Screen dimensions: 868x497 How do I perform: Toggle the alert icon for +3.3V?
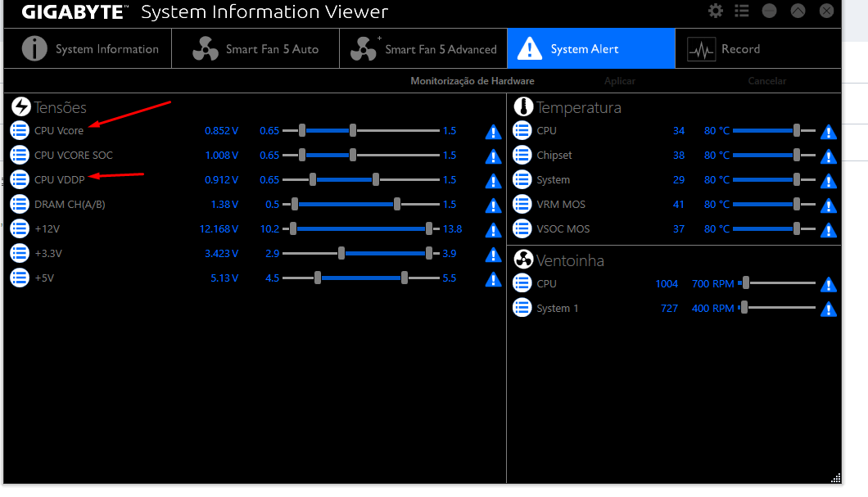[x=493, y=254]
